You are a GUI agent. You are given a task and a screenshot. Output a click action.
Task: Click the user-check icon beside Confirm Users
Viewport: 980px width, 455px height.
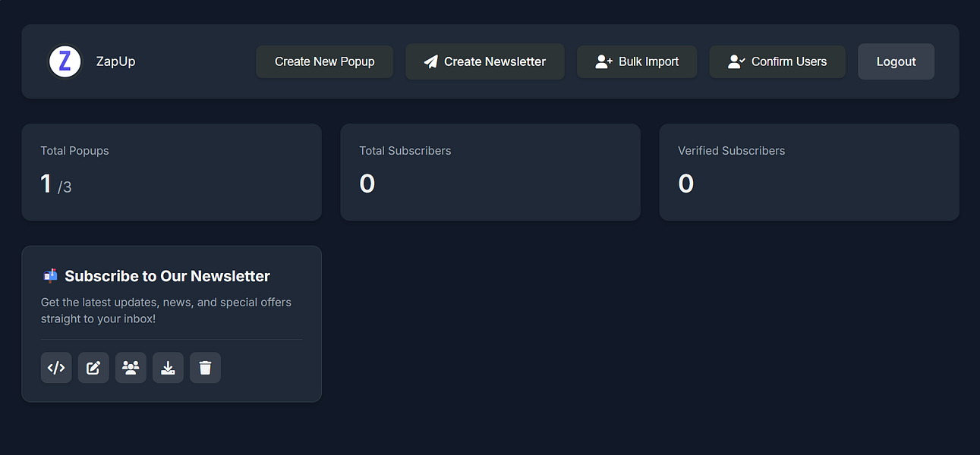coord(736,62)
